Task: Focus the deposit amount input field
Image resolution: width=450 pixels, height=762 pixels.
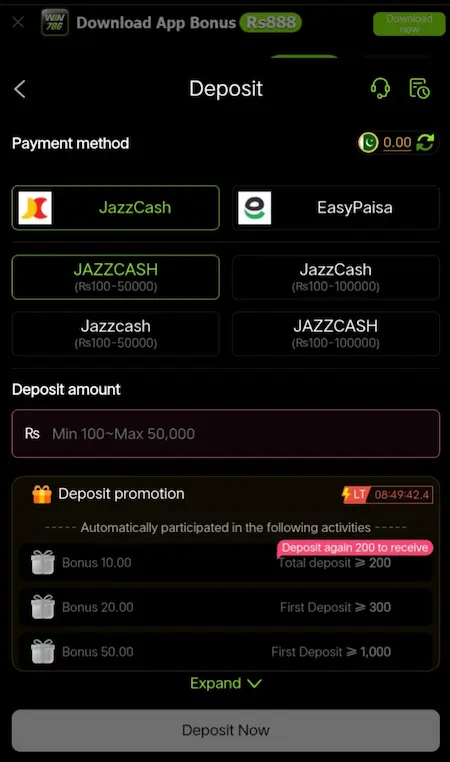Action: (226, 433)
